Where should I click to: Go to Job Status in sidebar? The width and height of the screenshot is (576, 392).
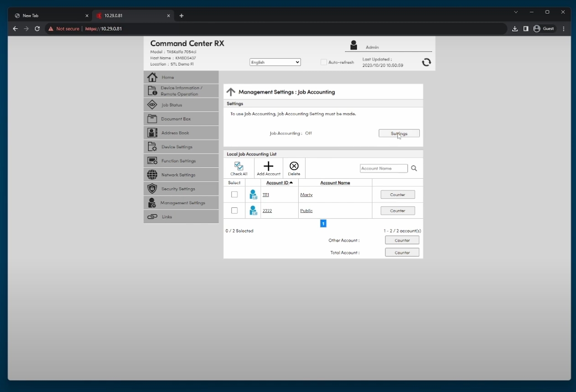point(171,105)
